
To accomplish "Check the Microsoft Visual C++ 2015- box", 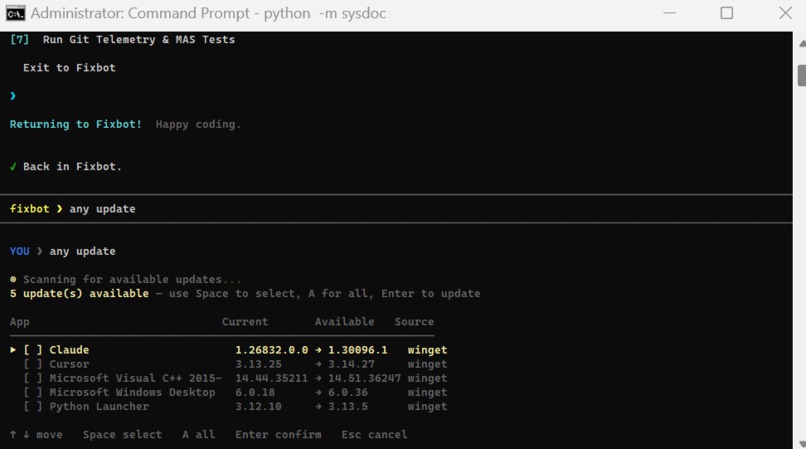I will pos(33,378).
